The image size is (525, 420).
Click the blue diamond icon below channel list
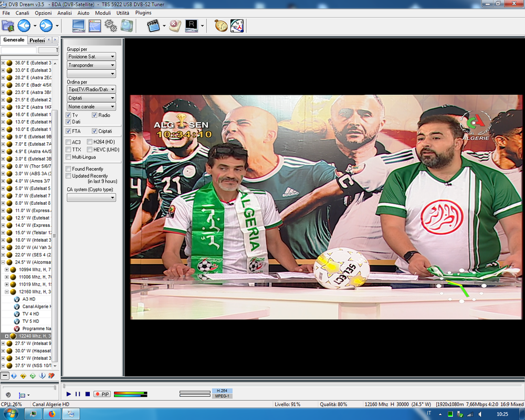tap(14, 376)
